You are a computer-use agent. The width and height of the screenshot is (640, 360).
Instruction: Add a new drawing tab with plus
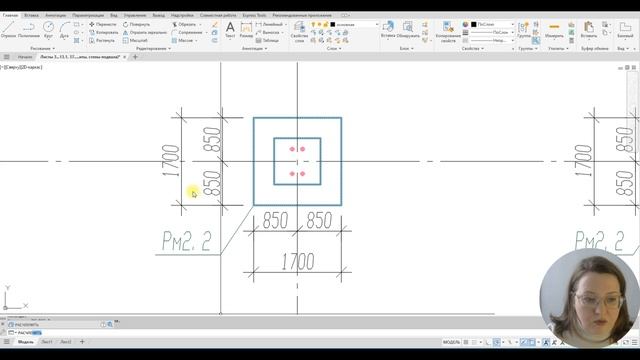tap(135, 57)
